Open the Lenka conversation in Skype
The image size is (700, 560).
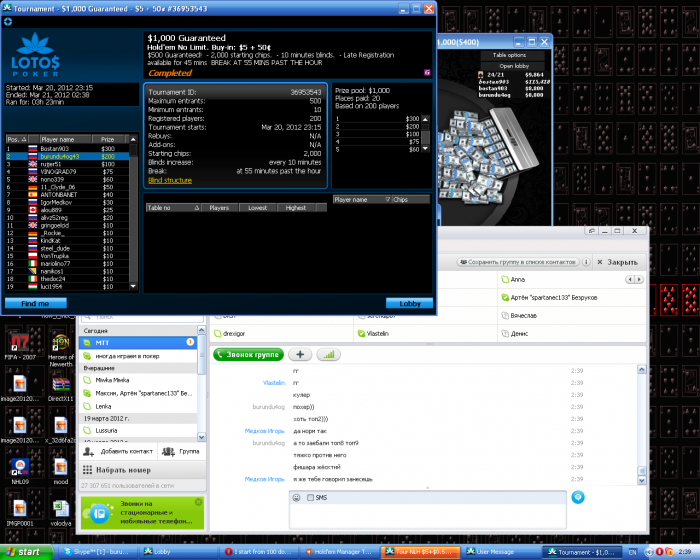pyautogui.click(x=138, y=406)
